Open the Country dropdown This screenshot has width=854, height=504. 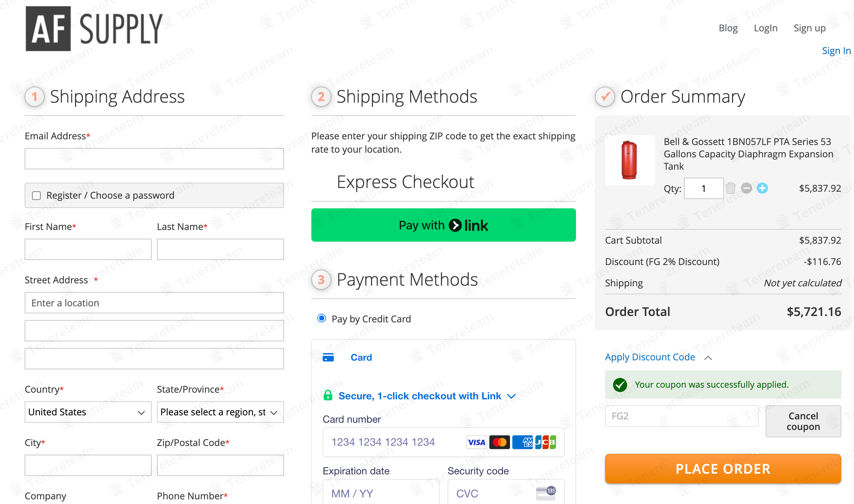point(88,412)
